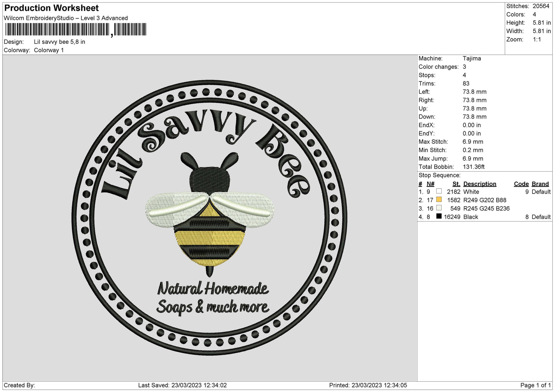555x392 pixels.
Task: Click the stitch count '2182' in row 1
Action: pyautogui.click(x=454, y=192)
